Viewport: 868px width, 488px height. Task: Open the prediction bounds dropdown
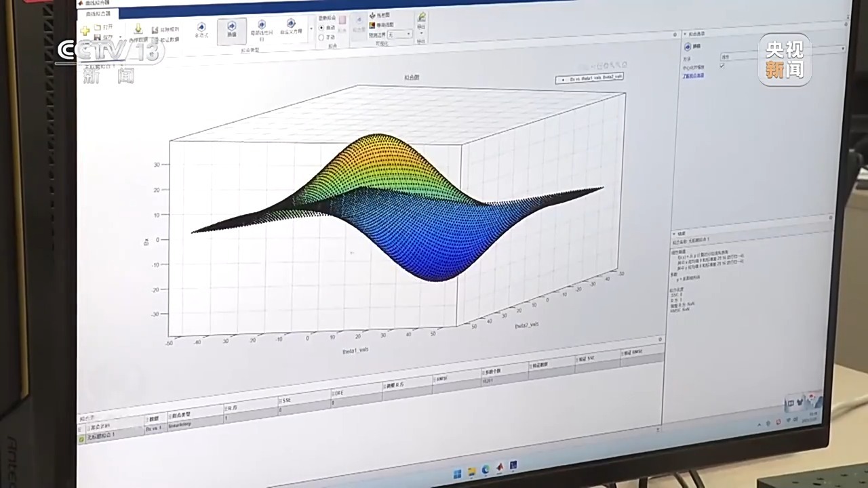(399, 34)
